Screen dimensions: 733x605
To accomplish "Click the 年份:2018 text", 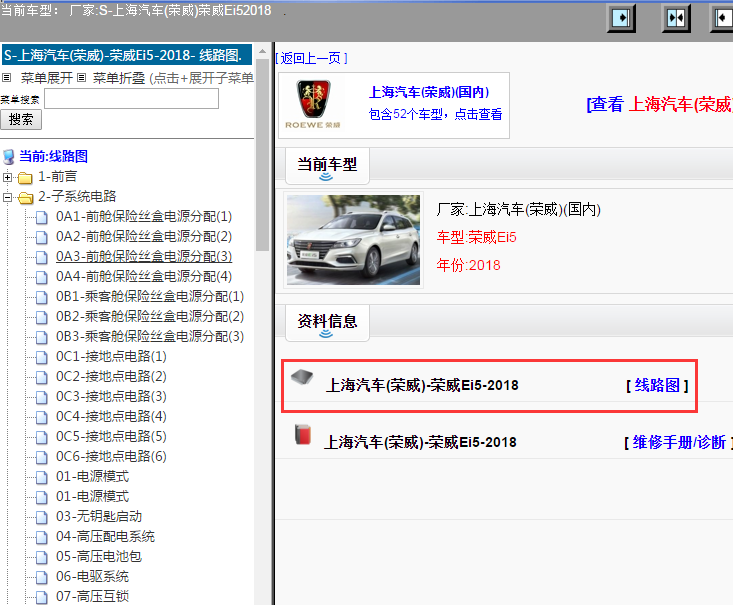I will tap(468, 266).
